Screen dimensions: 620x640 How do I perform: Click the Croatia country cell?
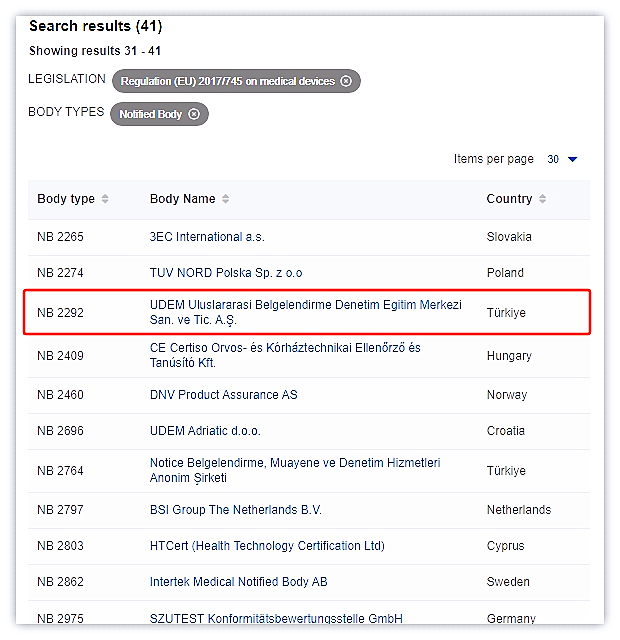click(x=506, y=431)
